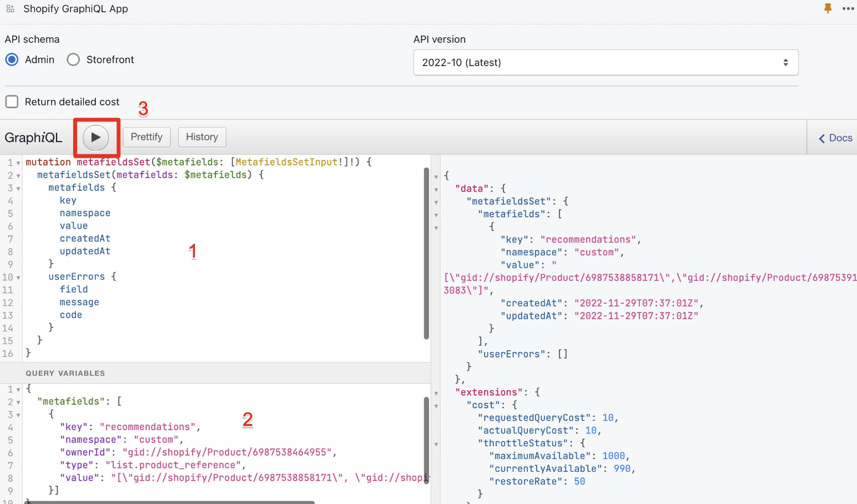Click the GraphiQL logo text in the toolbar
The height and width of the screenshot is (504, 857).
33,138
